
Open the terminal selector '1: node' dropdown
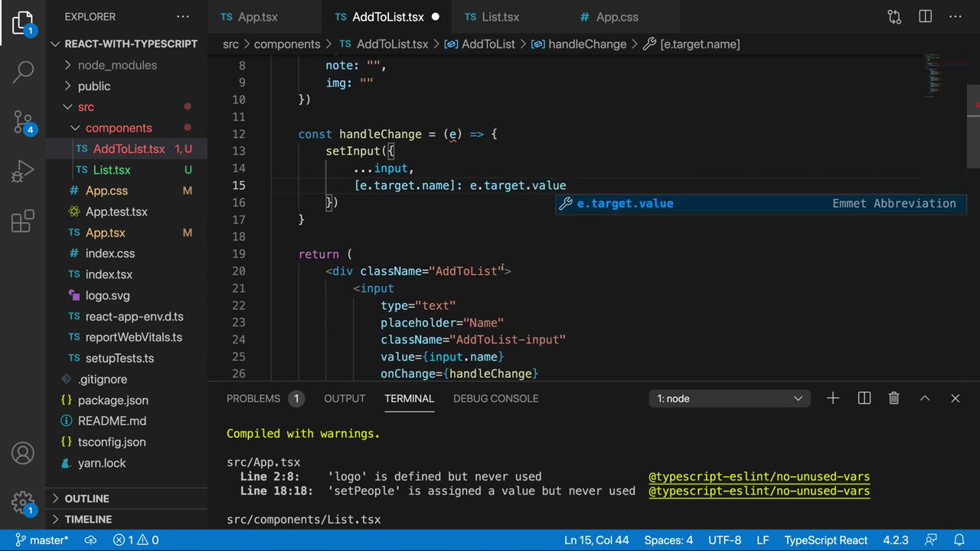(x=730, y=398)
